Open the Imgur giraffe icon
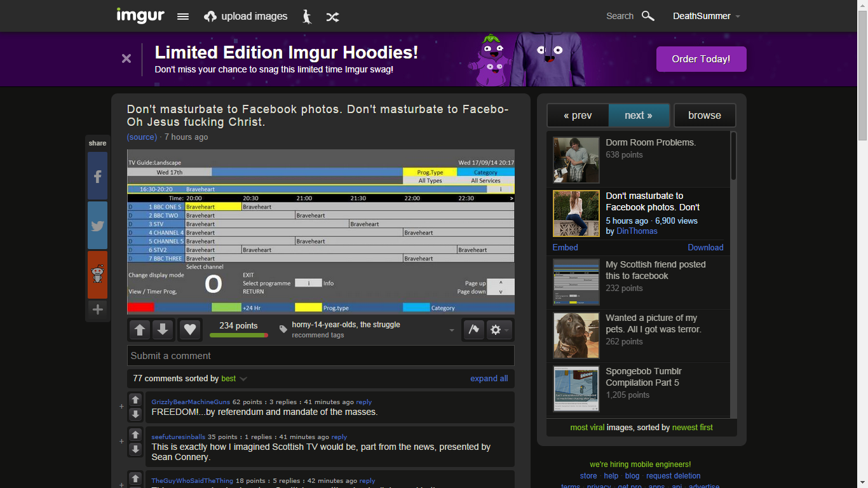Image resolution: width=868 pixels, height=488 pixels. 307,17
